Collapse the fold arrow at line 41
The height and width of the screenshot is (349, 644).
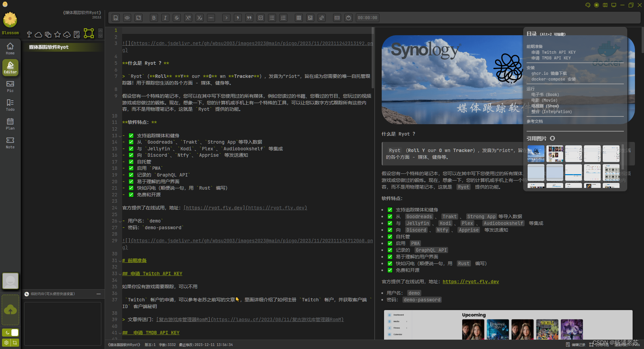(x=120, y=333)
